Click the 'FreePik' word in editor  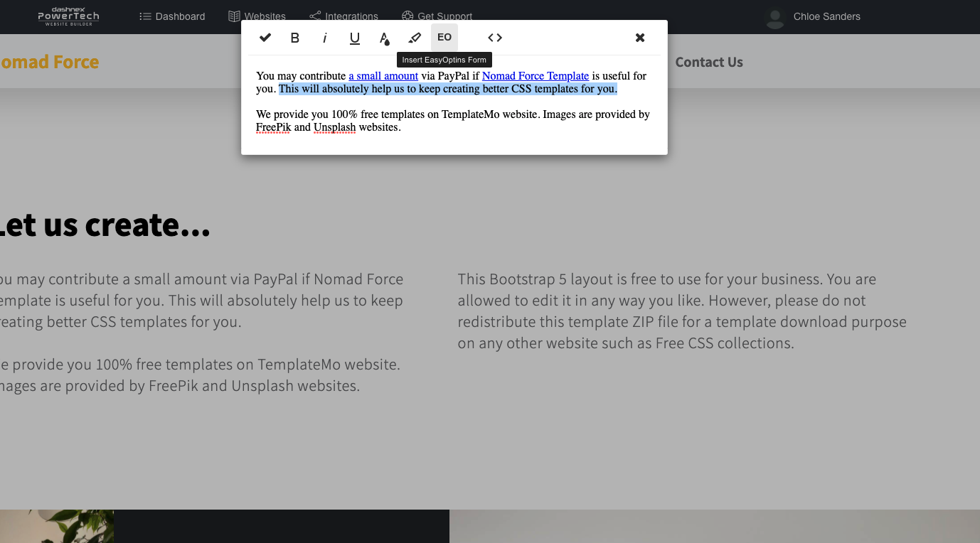pos(273,127)
